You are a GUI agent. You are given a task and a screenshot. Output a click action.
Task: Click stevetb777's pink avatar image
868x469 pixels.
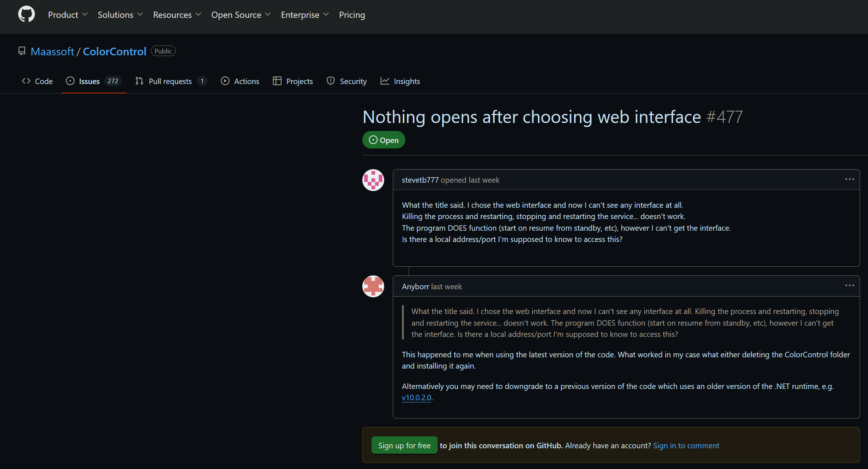[373, 180]
